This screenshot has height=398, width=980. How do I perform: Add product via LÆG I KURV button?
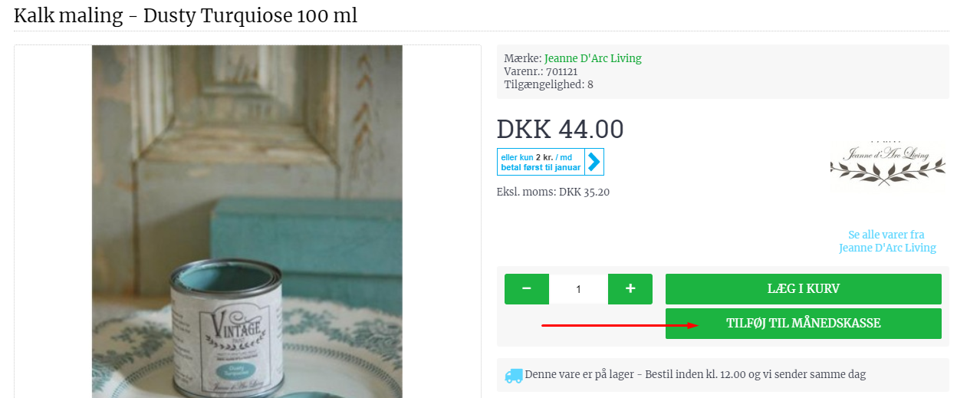(x=803, y=289)
